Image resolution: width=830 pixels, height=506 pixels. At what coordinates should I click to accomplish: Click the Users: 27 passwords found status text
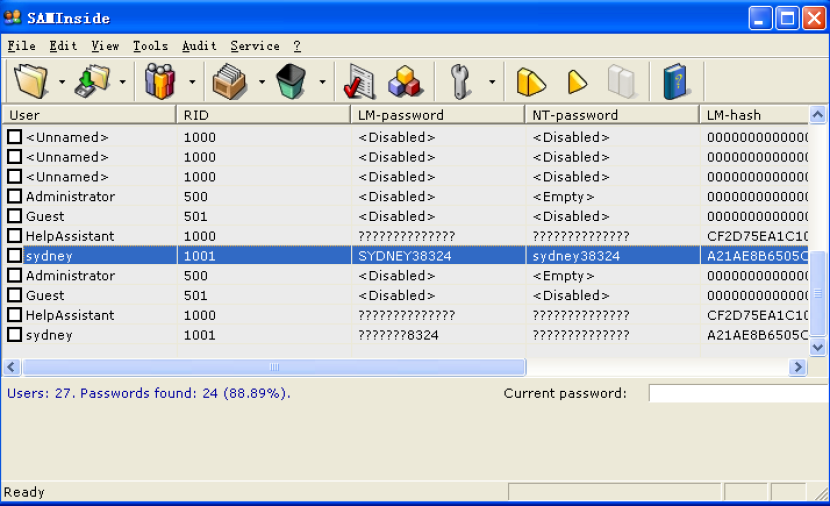pos(149,393)
